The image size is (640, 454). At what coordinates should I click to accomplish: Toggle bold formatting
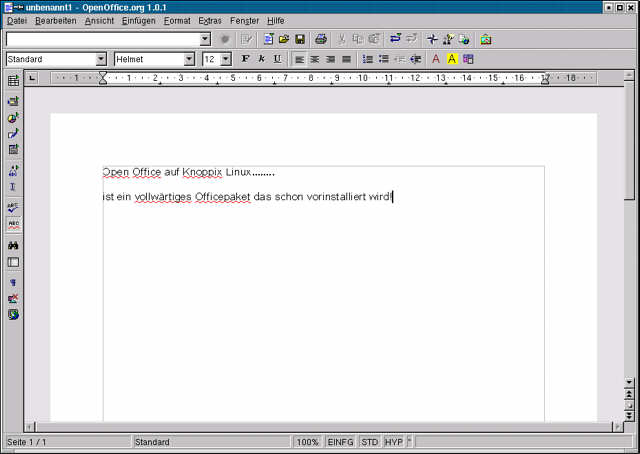(245, 59)
